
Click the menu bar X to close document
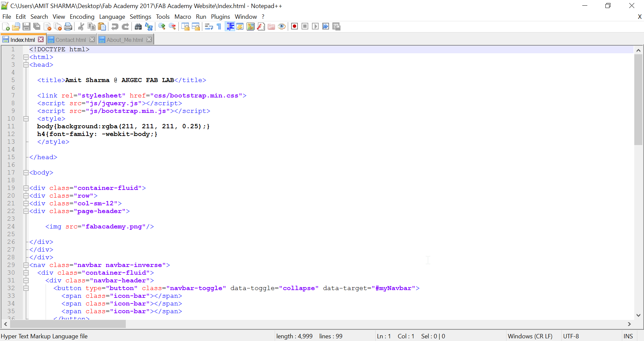639,17
